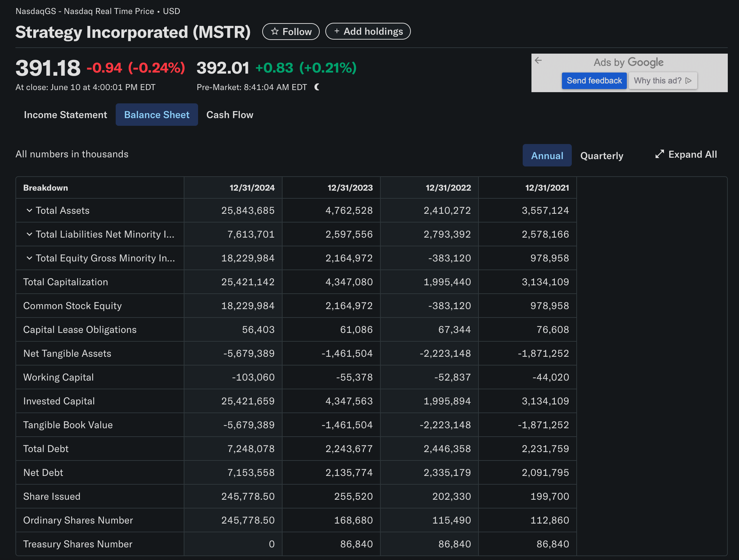
Task: Click the Breakdown column header
Action: pyautogui.click(x=46, y=188)
